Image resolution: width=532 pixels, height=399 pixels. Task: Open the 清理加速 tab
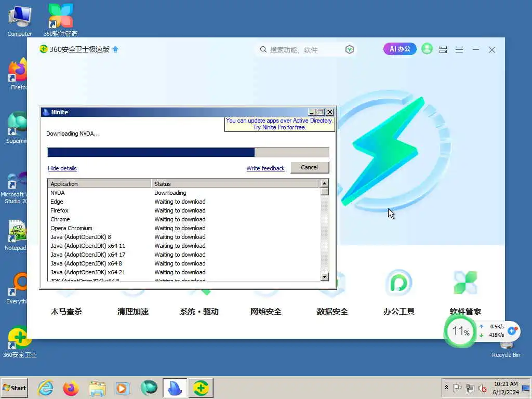pos(133,312)
